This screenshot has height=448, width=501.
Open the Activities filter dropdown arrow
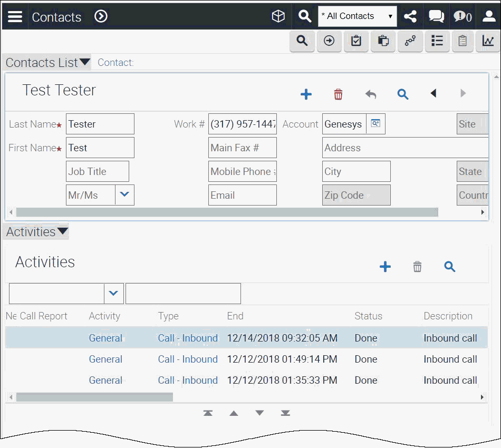tap(114, 293)
